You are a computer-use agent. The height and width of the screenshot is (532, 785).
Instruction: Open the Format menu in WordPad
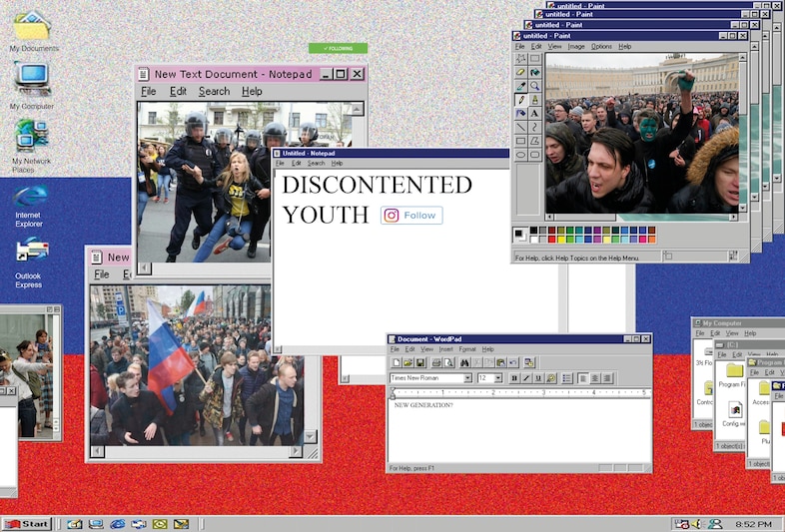(x=467, y=349)
